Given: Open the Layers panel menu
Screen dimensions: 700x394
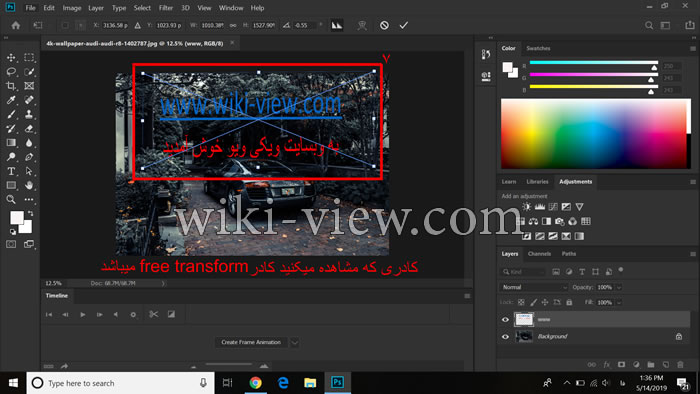Looking at the screenshot, I should (x=693, y=254).
